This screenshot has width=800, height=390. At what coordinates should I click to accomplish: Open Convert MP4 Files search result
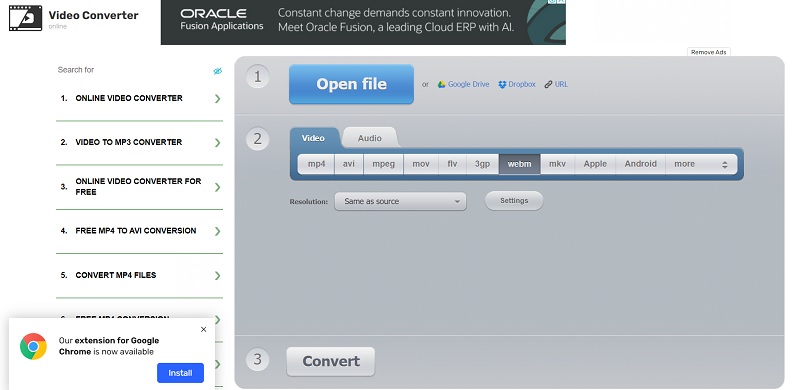point(139,276)
